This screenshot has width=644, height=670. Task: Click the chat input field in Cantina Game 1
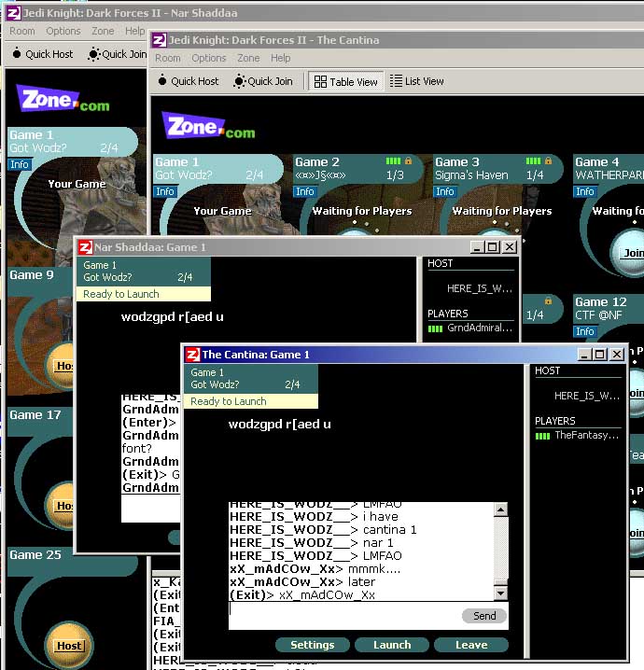(x=344, y=616)
